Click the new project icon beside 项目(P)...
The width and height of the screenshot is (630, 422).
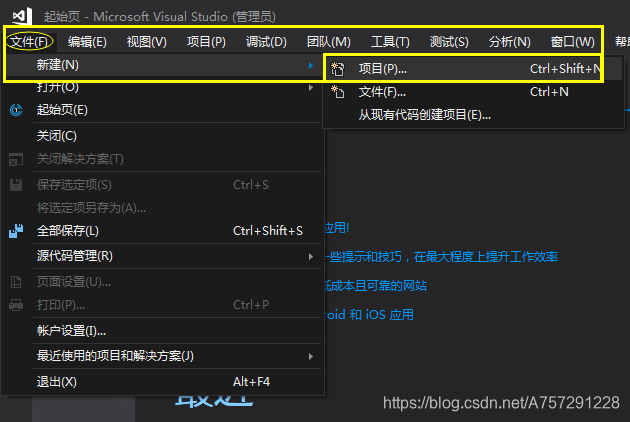click(338, 69)
